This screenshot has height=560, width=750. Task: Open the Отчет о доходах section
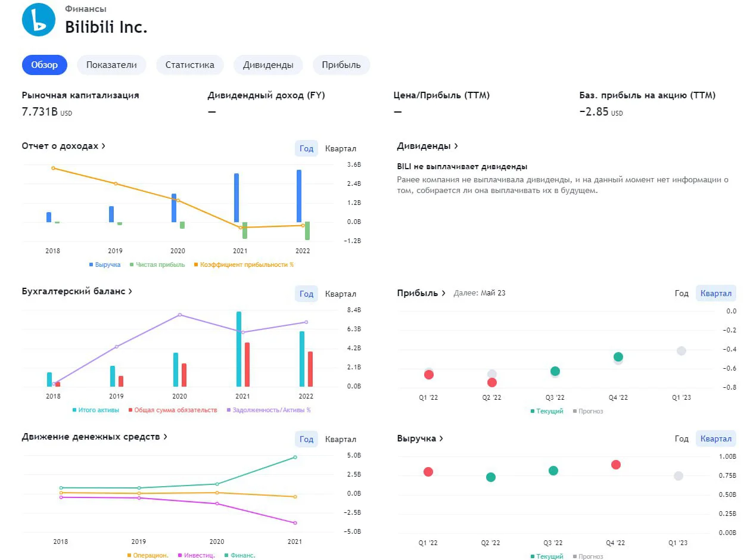click(64, 146)
